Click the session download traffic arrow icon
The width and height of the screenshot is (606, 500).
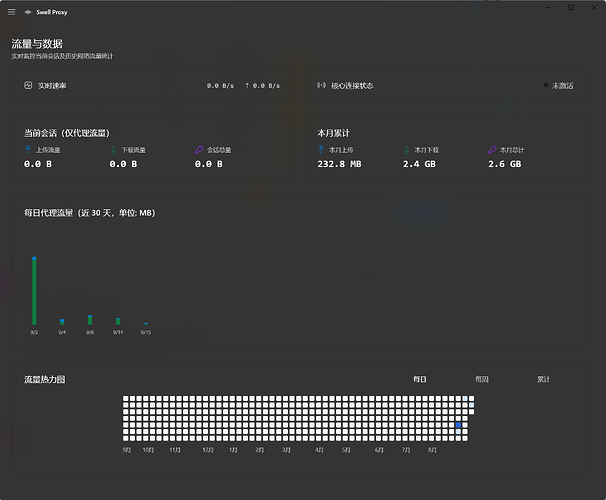113,150
